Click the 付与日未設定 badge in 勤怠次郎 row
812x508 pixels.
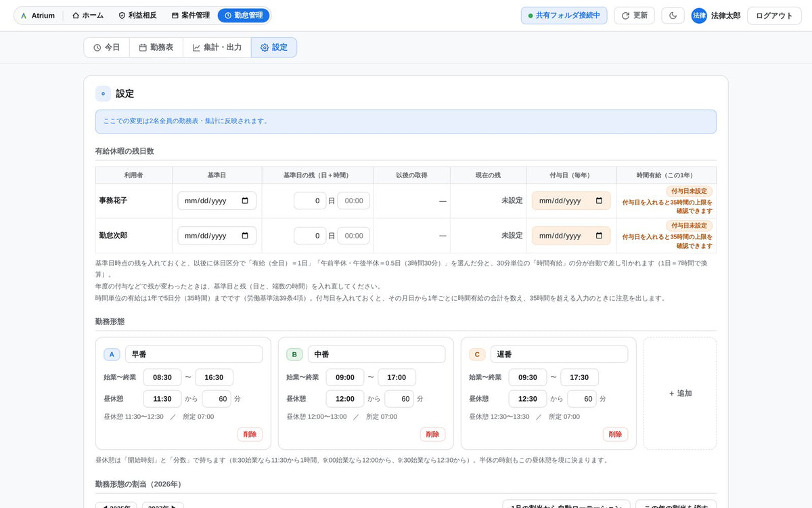pyautogui.click(x=689, y=226)
